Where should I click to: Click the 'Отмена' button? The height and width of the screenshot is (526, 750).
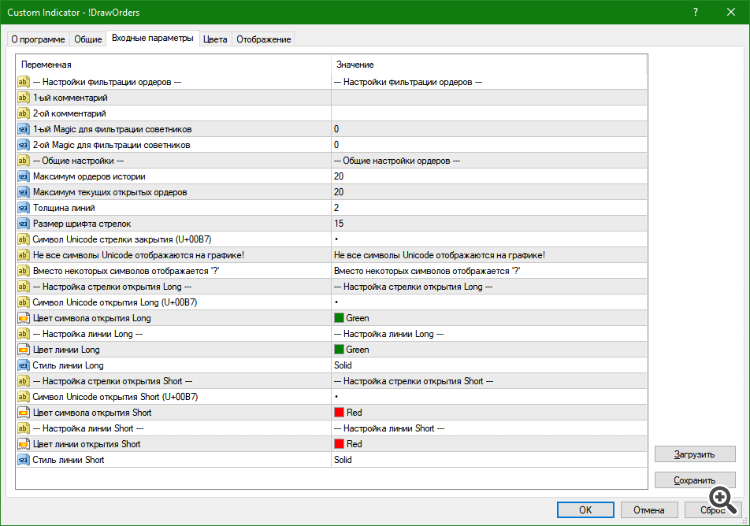coord(649,510)
